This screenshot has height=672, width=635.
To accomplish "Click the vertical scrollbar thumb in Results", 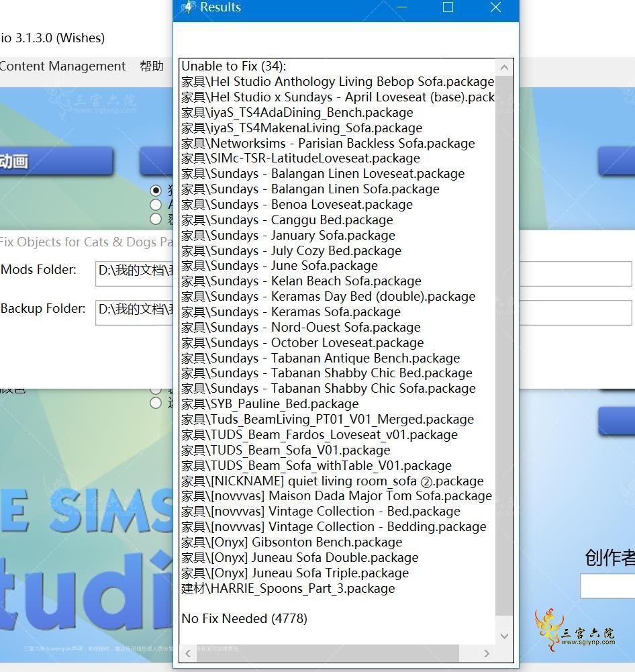I will tap(504, 346).
